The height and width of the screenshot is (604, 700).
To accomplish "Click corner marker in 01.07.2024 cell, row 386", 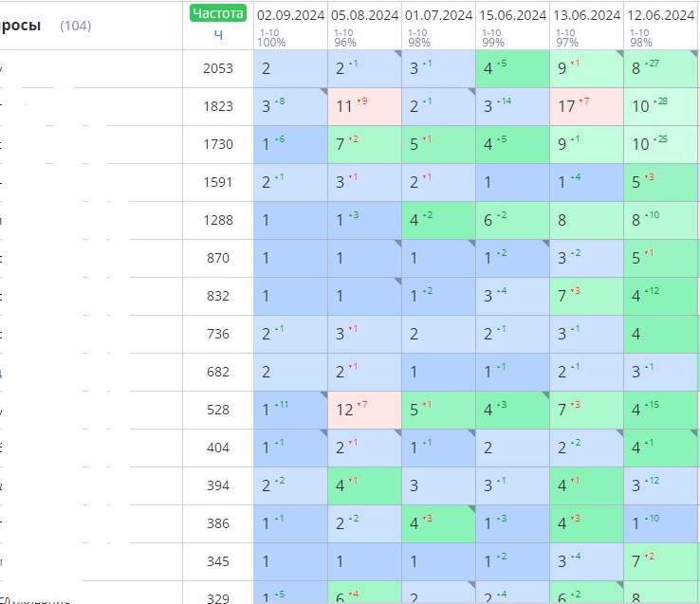I will click(x=471, y=508).
